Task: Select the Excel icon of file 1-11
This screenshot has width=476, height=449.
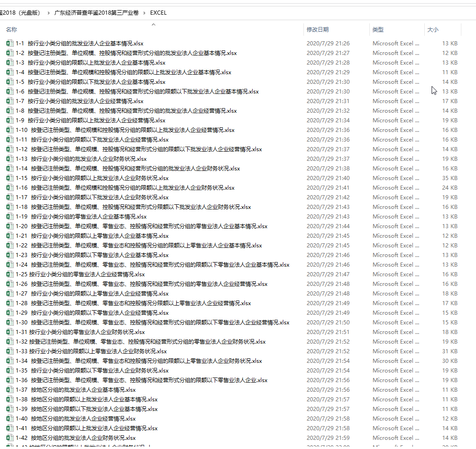Action: click(x=10, y=139)
